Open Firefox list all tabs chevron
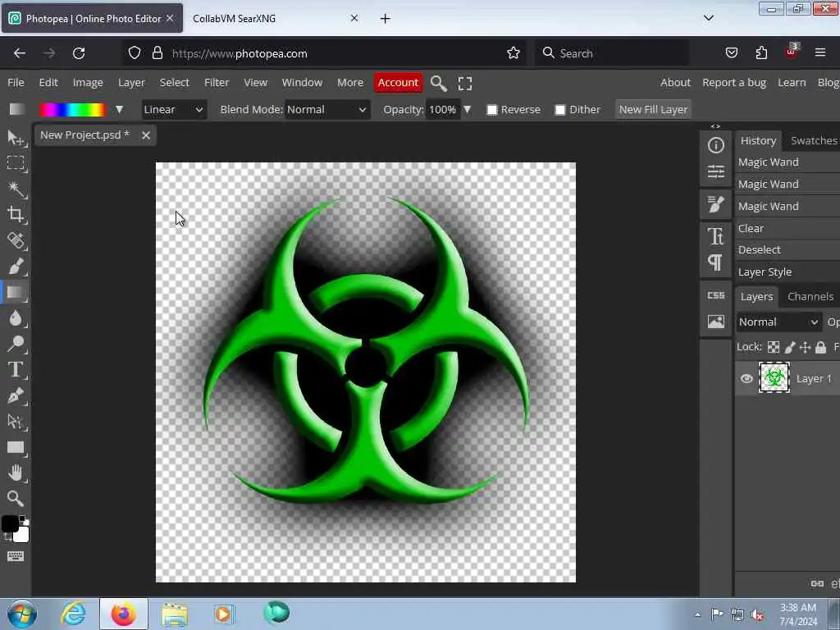Image resolution: width=840 pixels, height=630 pixels. [708, 18]
